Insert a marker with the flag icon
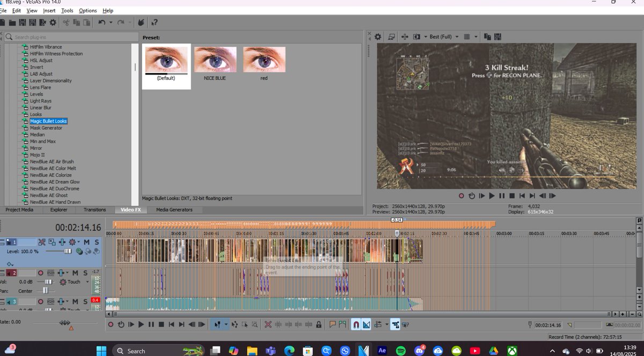644x356 pixels. tap(333, 324)
